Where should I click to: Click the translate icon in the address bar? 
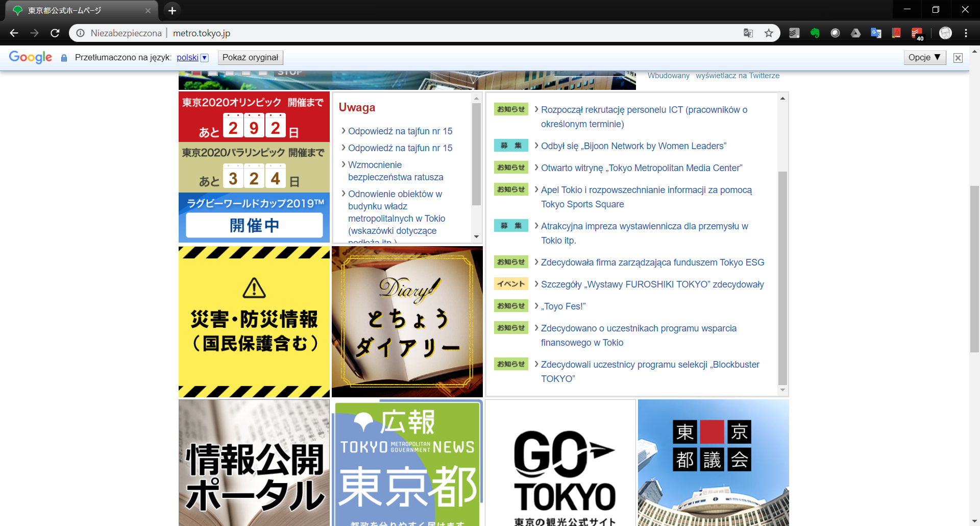(x=748, y=33)
